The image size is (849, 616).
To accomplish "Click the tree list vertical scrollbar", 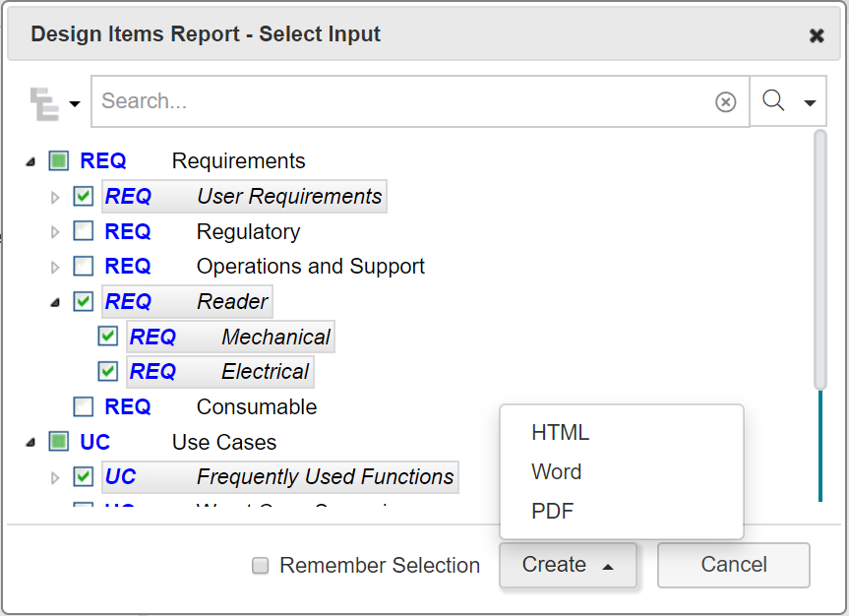I will (x=820, y=260).
